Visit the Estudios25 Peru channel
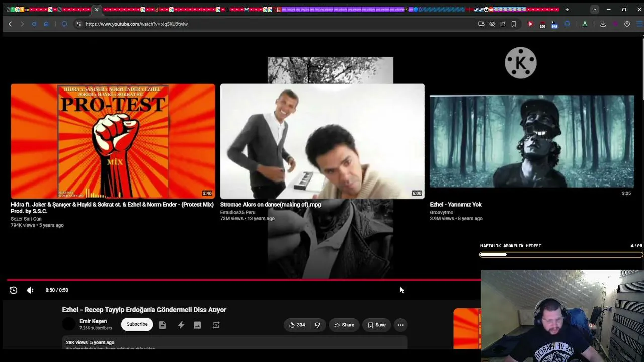 point(237,213)
